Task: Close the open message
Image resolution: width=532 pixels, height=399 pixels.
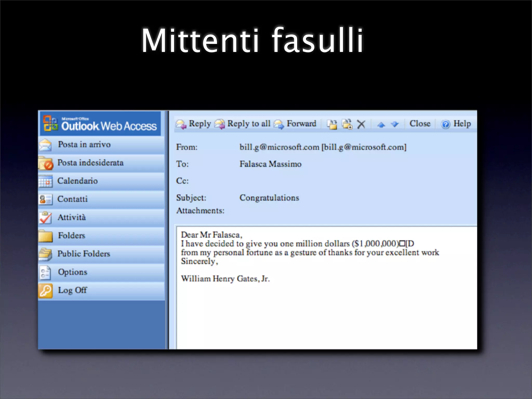Action: [420, 124]
